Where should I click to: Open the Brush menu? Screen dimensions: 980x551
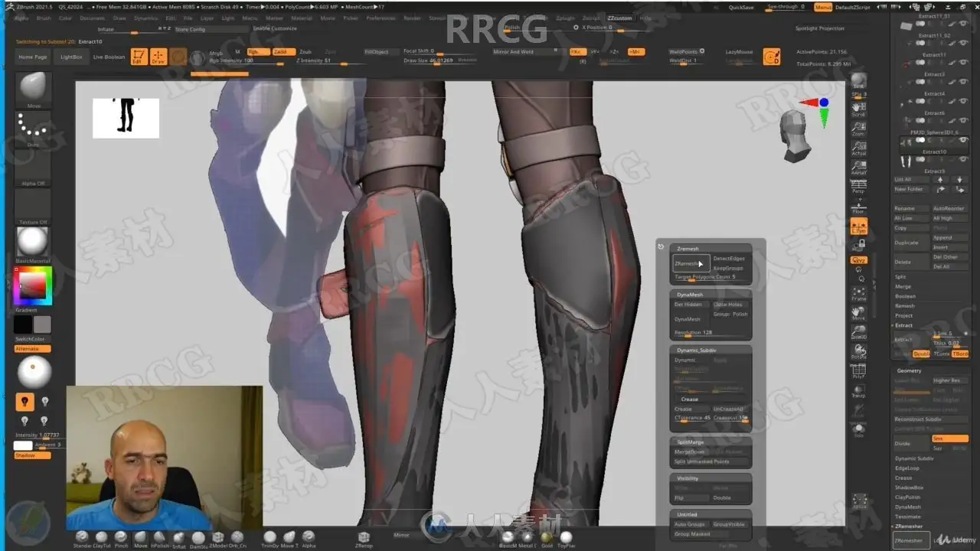[44, 18]
